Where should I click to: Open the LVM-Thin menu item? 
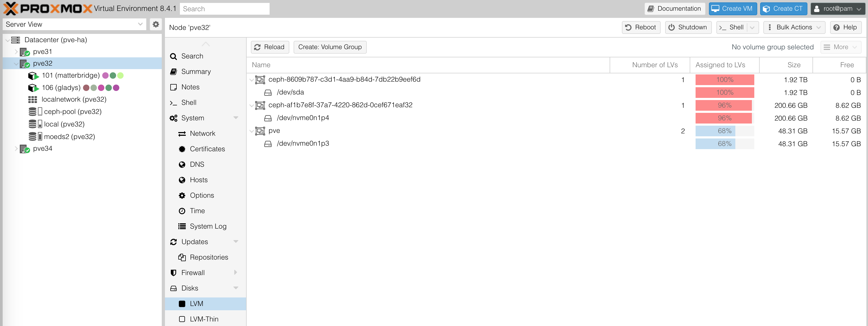point(206,319)
